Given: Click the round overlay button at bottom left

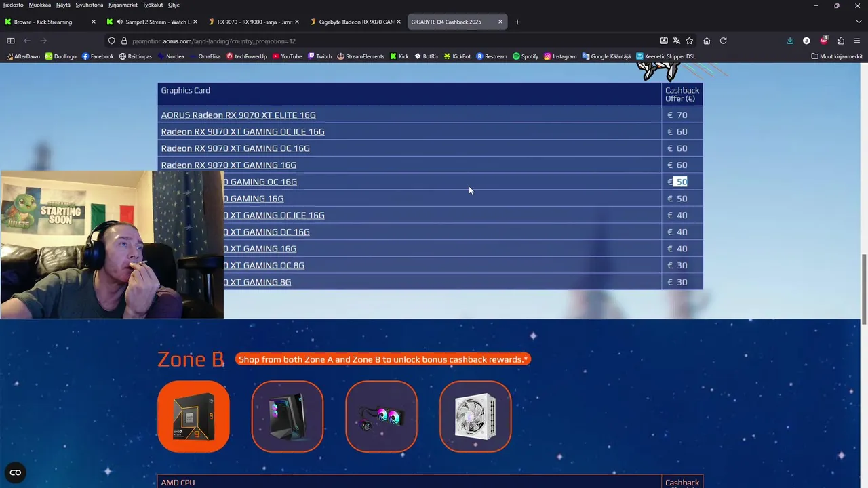Looking at the screenshot, I should tap(16, 472).
